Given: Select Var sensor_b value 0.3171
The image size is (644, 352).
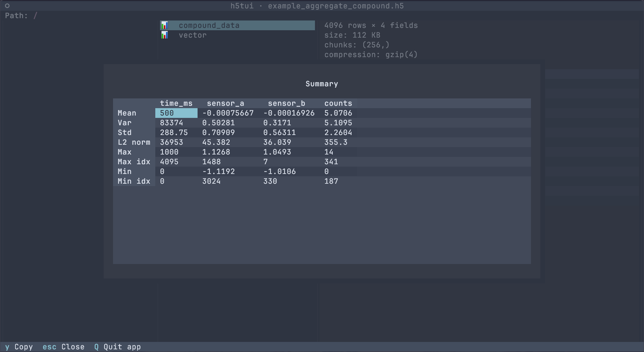Looking at the screenshot, I should tap(277, 123).
